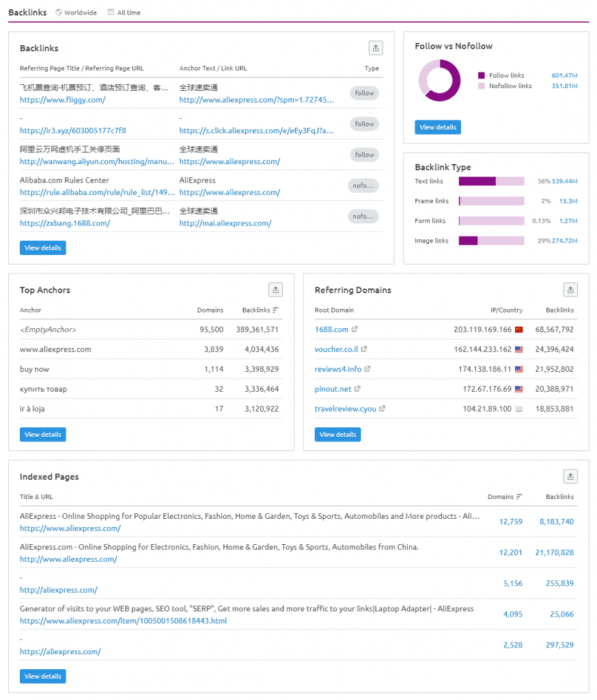Open external link icon beside reviews4.info
597x700 pixels.
point(367,369)
